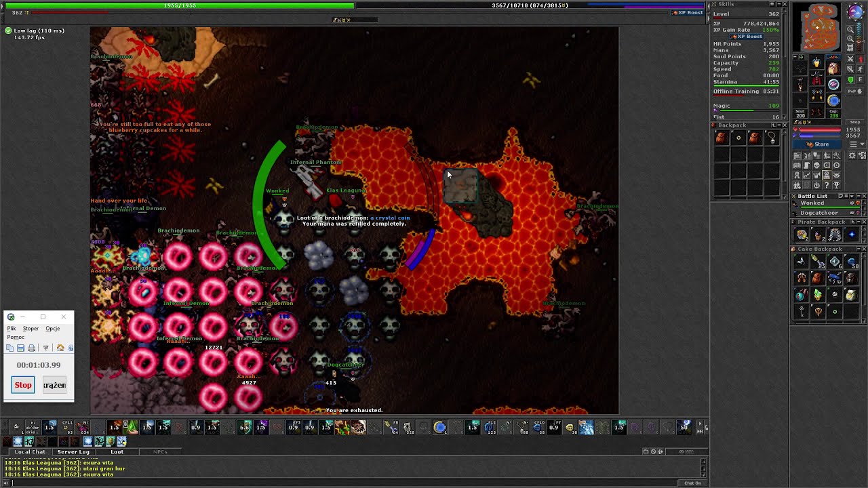Click the print icon in stopwatch toolbar
Image resolution: width=868 pixels, height=488 pixels.
[x=31, y=348]
